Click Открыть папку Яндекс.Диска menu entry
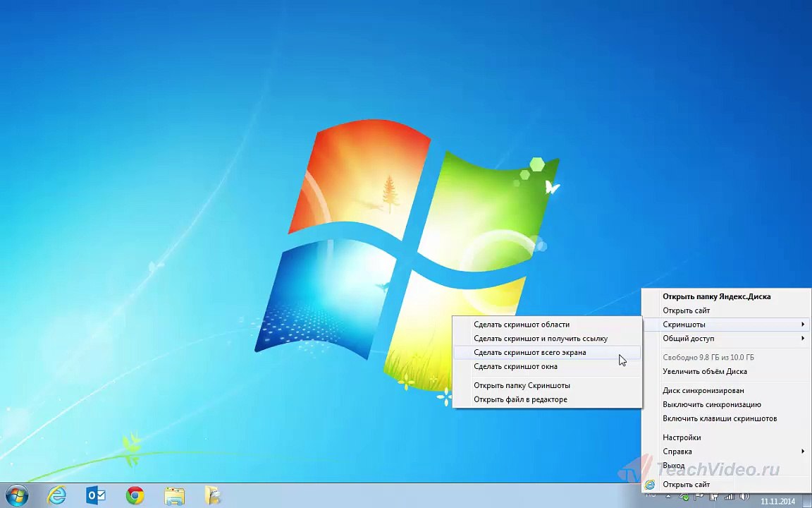 tap(726, 296)
